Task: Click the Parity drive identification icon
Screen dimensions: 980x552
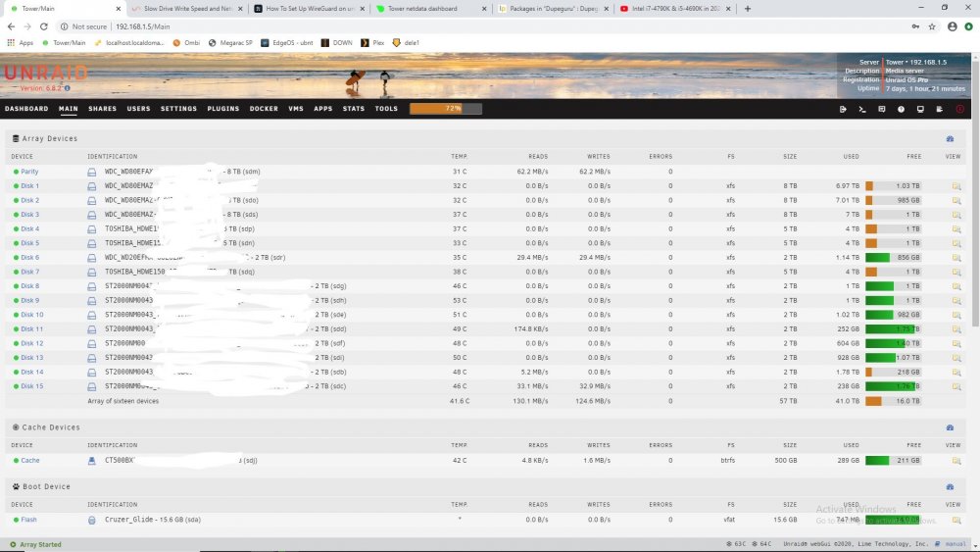Action: tap(92, 172)
